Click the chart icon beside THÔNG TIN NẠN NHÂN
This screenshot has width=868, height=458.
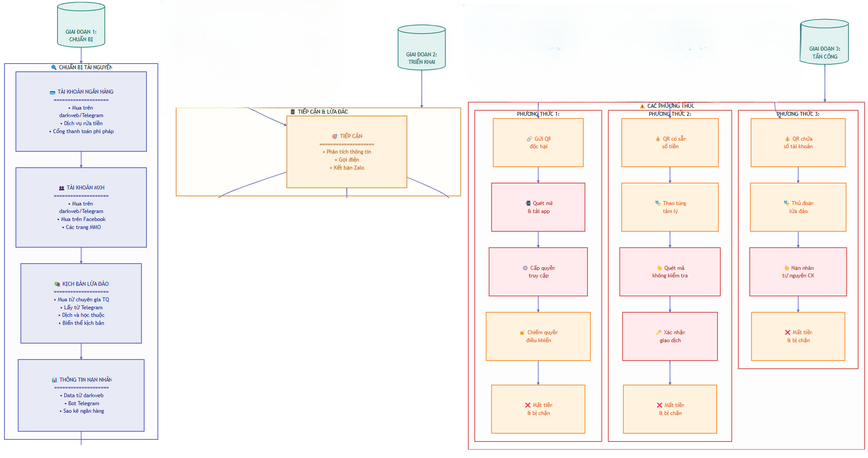tap(54, 380)
